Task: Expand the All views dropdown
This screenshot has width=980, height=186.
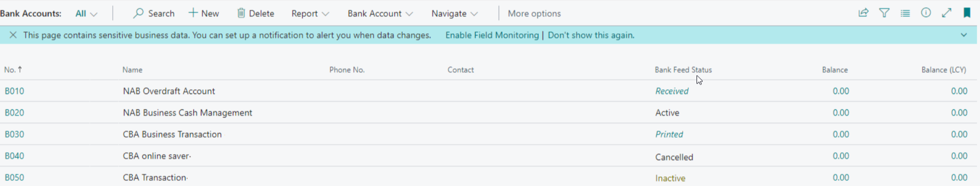Action: click(86, 13)
